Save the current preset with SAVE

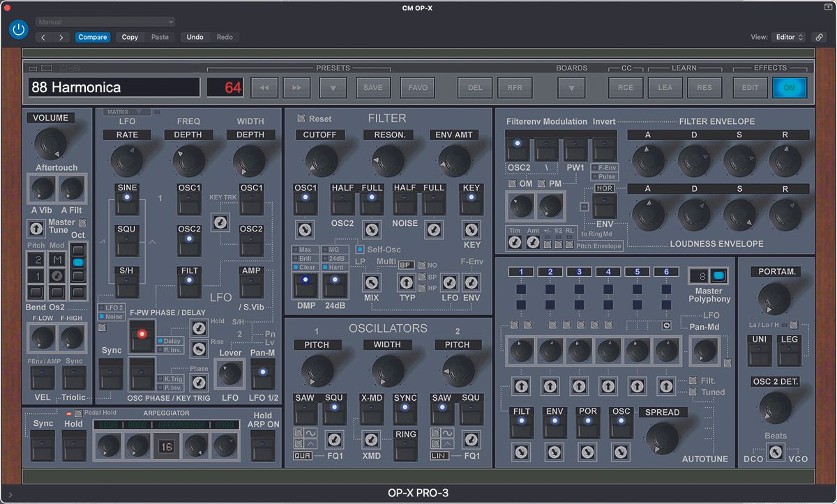click(373, 87)
